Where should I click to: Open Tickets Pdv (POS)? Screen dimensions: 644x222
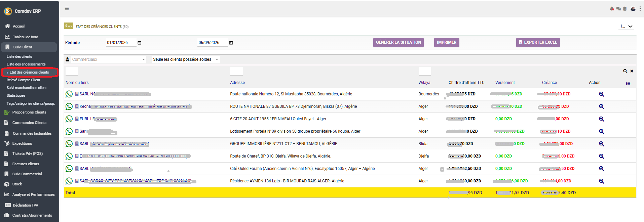pos(28,153)
